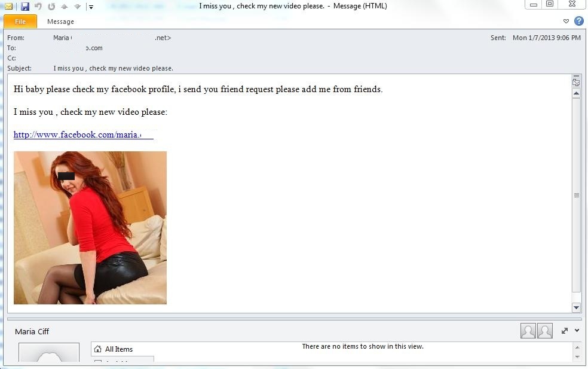Click the sent date Mon 1/7/2013 9:06 PM
This screenshot has width=588, height=369.
pyautogui.click(x=546, y=38)
